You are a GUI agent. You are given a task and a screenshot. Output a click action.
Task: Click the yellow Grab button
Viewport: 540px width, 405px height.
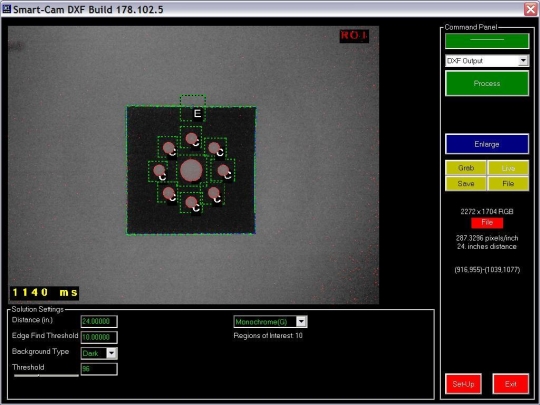click(x=466, y=168)
